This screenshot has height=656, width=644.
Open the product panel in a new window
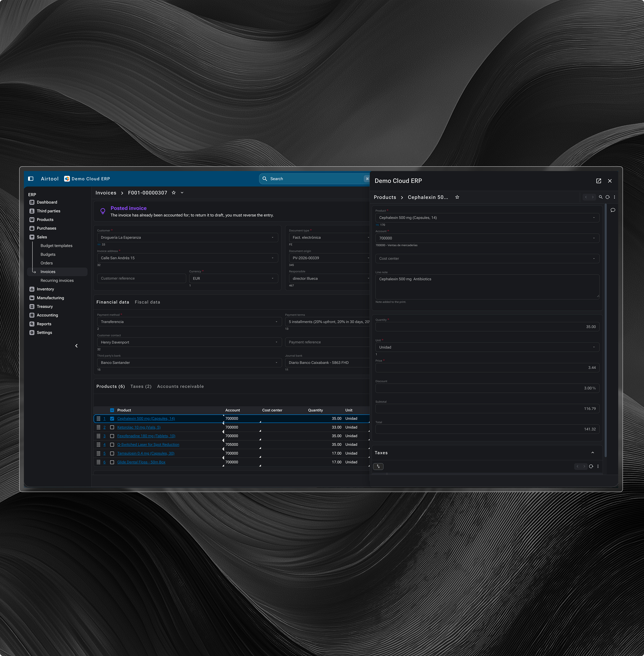tap(598, 181)
